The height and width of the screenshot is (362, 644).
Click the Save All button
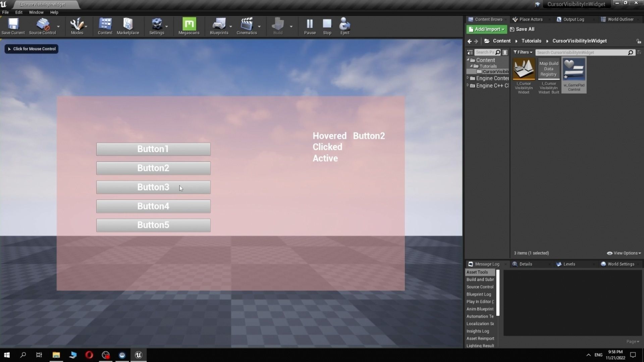(522, 29)
